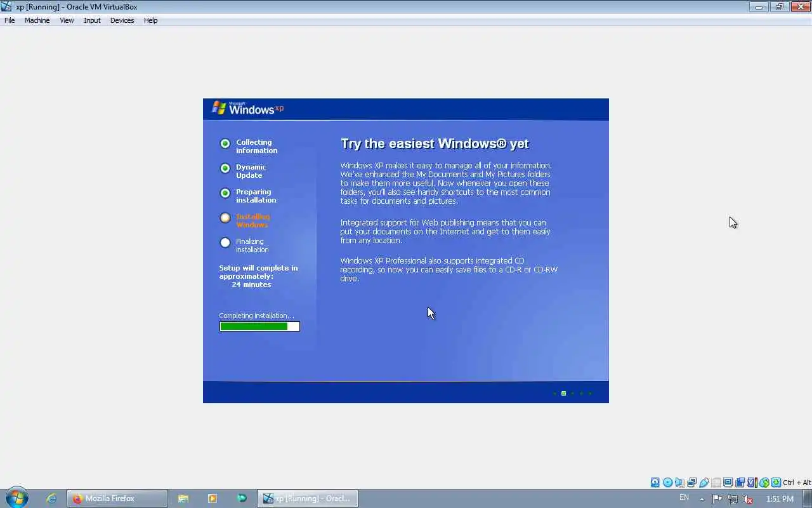
Task: Click the 'Completing installation...' status text
Action: [x=257, y=316]
